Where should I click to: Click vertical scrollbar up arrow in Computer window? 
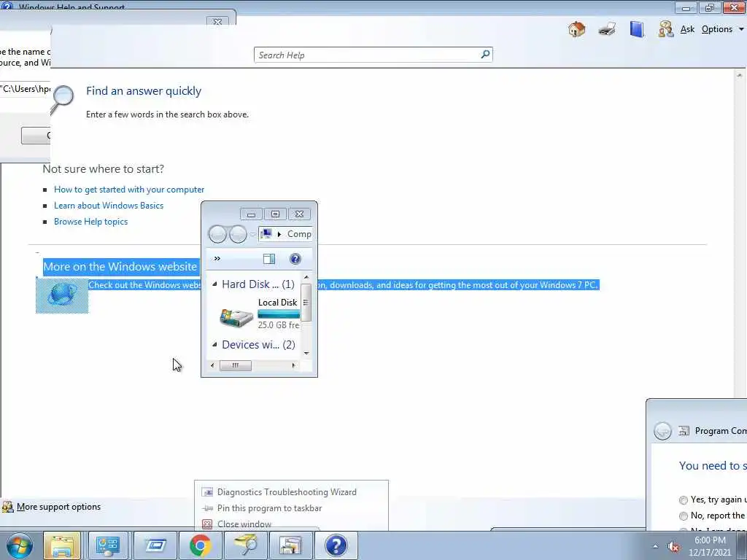(x=306, y=277)
